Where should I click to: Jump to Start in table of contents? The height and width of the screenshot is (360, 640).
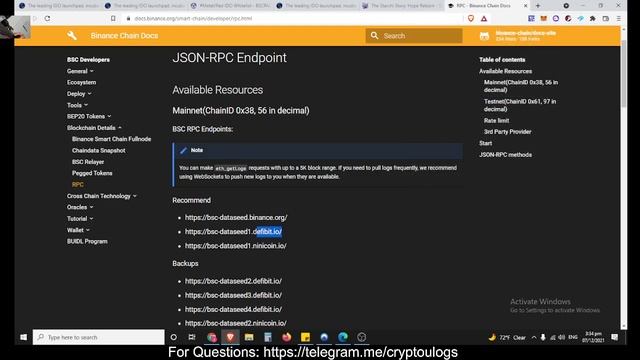point(485,143)
